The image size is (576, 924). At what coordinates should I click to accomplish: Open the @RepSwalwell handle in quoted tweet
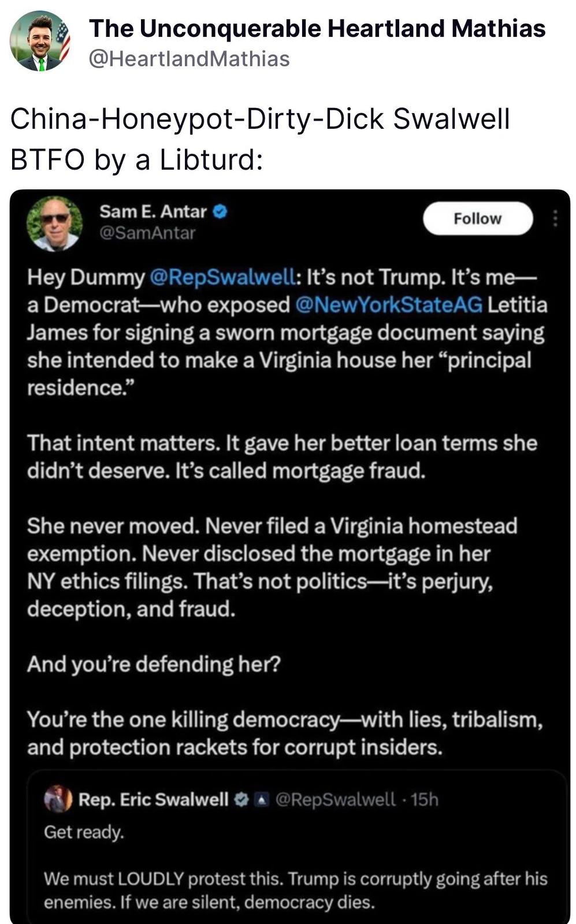336,799
